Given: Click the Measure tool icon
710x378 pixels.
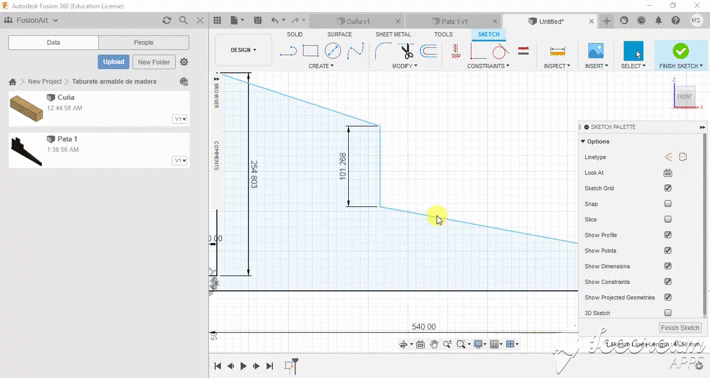Looking at the screenshot, I should 557,51.
